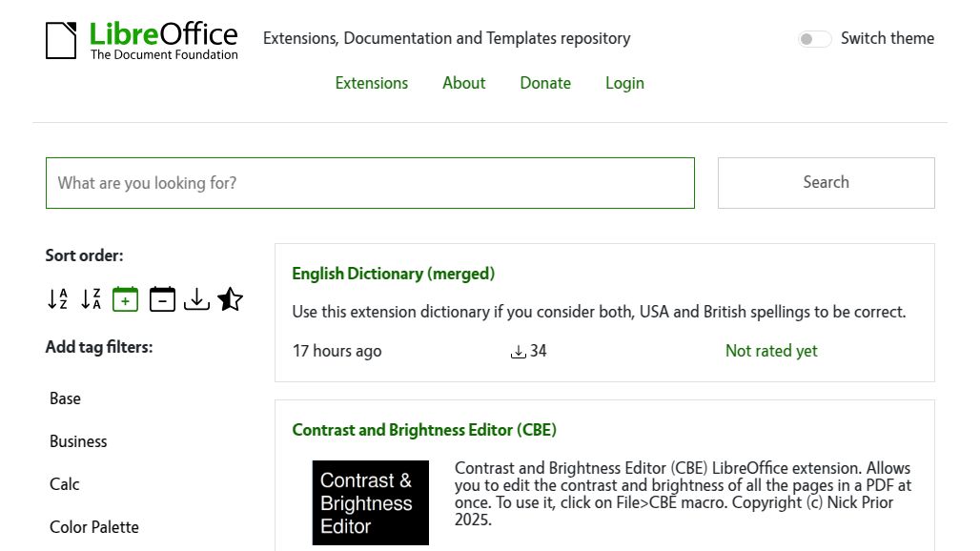
Task: Sort by download count icon
Action: [196, 299]
